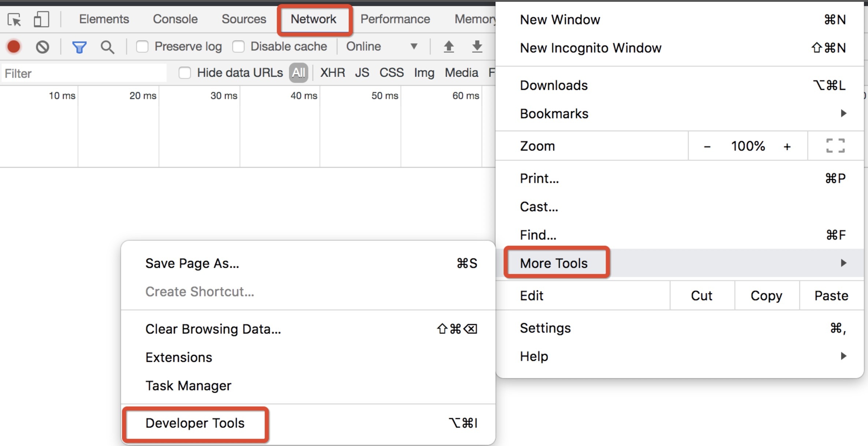
Task: Open the Online throttling dropdown
Action: (381, 46)
